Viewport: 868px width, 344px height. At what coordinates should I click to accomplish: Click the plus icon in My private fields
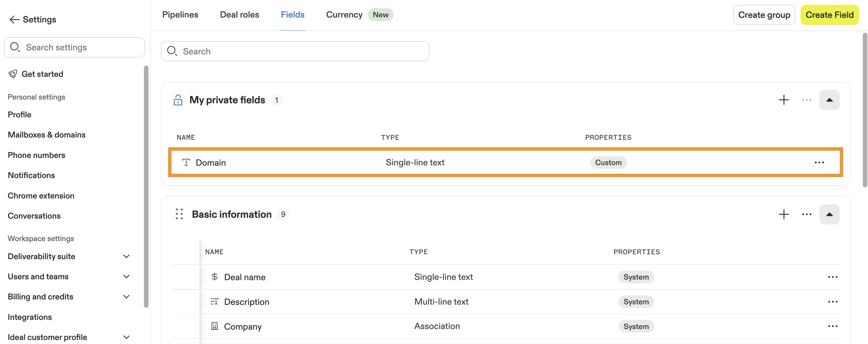coord(784,100)
